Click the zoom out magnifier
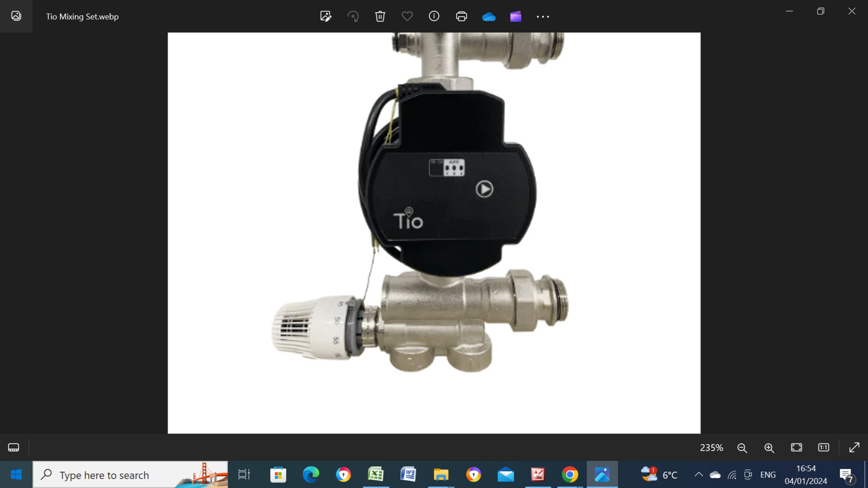 [x=742, y=447]
